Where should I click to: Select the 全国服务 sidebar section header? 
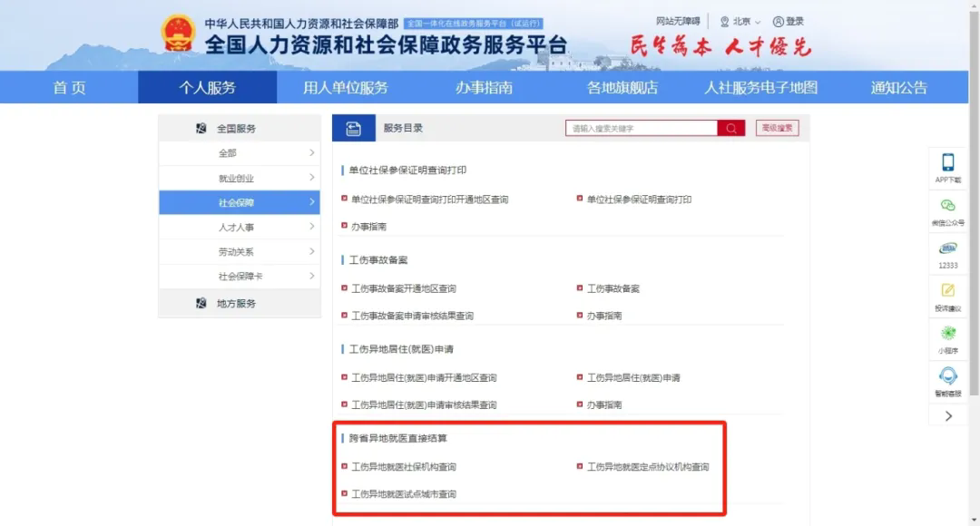(240, 128)
